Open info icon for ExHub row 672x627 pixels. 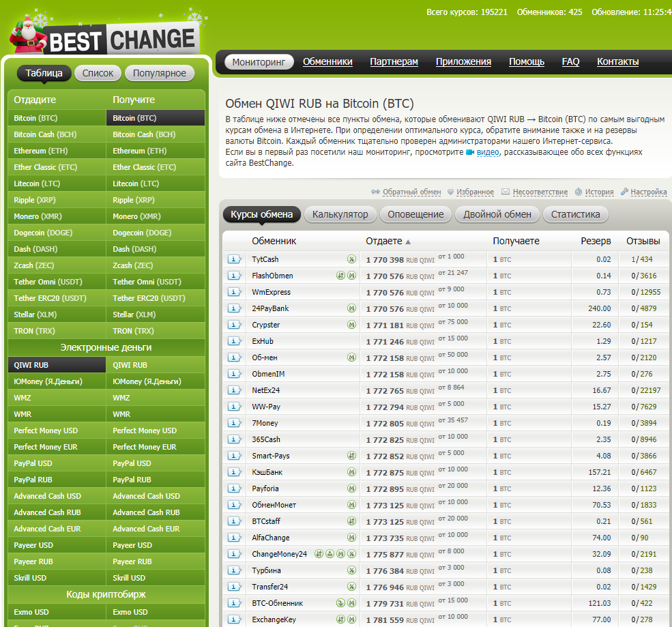pyautogui.click(x=234, y=341)
